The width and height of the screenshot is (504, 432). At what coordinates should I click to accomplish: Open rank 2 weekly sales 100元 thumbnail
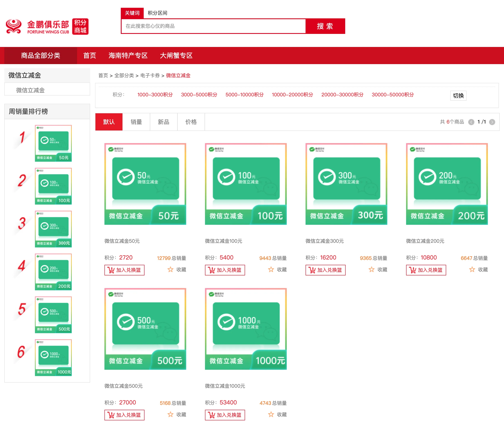pyautogui.click(x=53, y=186)
